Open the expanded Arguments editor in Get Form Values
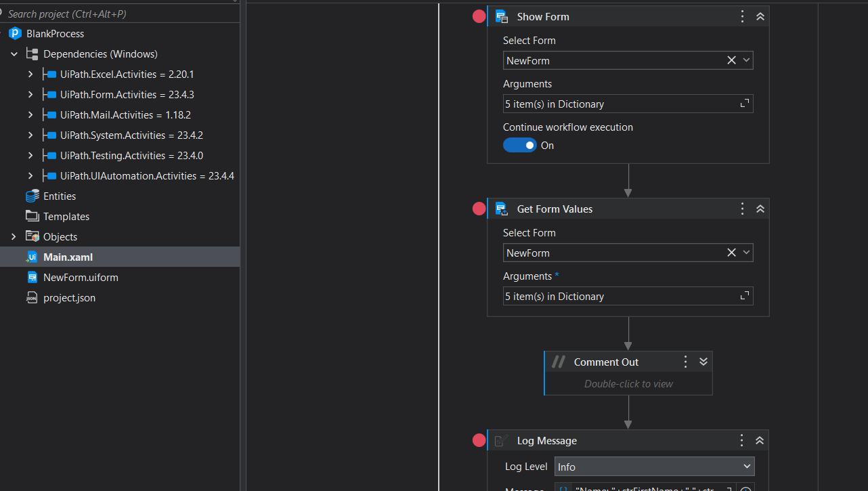Screen dimensions: 868x491 (x=744, y=296)
